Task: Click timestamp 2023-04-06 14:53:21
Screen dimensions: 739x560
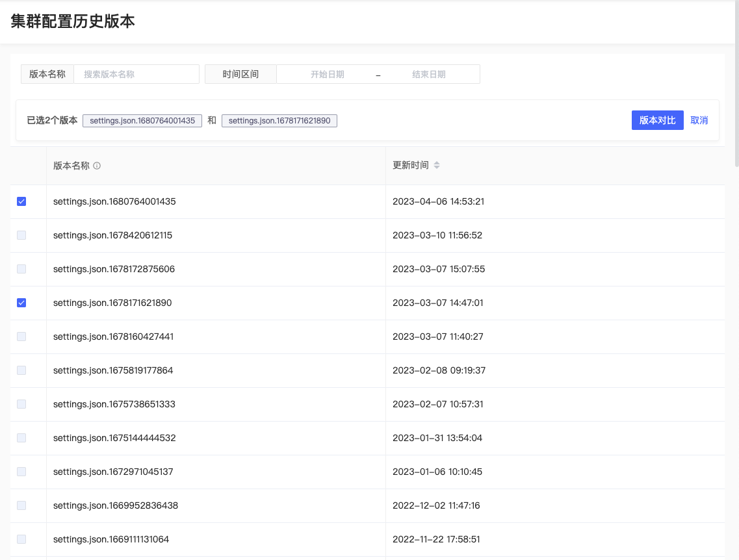Action: (x=438, y=201)
